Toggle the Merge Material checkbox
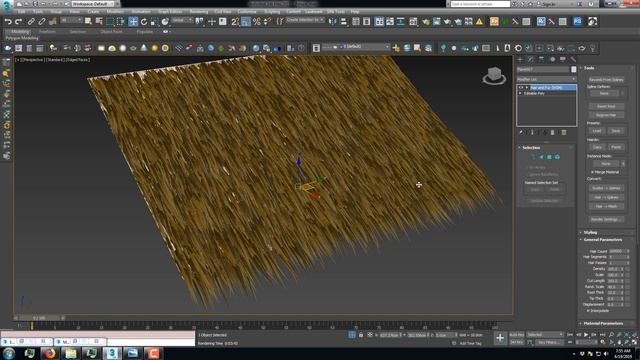The height and width of the screenshot is (360, 640). point(593,172)
